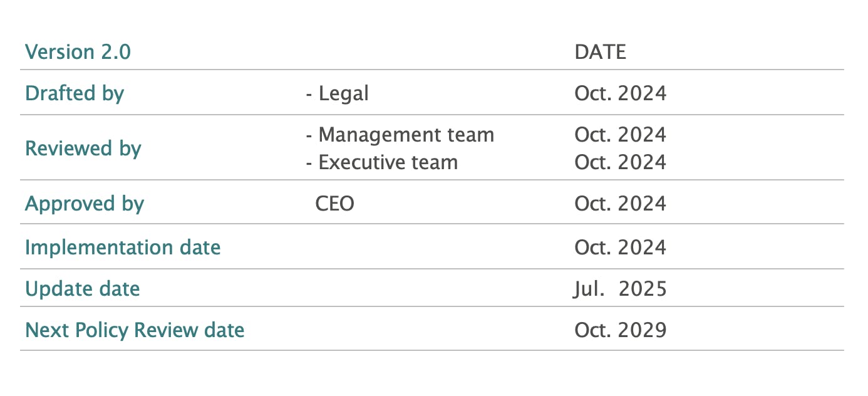Click the Next Policy Review date label
The width and height of the screenshot is (868, 396).
[135, 330]
